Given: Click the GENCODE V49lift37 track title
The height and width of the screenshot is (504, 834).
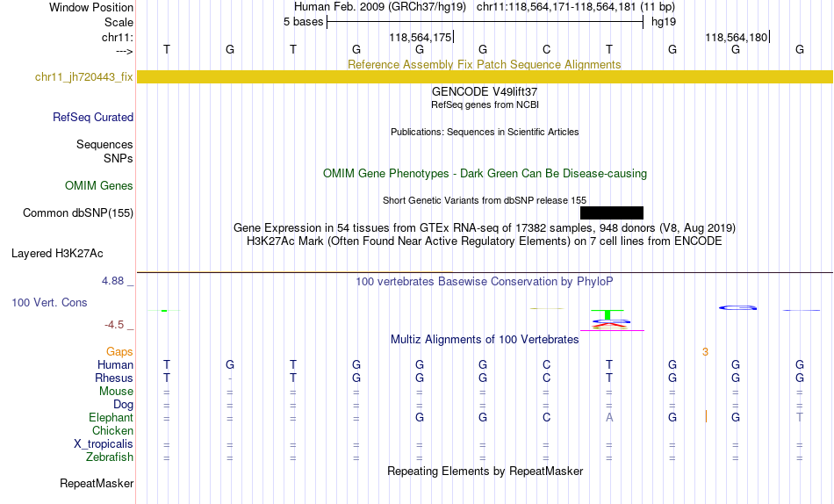Looking at the screenshot, I should pyautogui.click(x=485, y=91).
